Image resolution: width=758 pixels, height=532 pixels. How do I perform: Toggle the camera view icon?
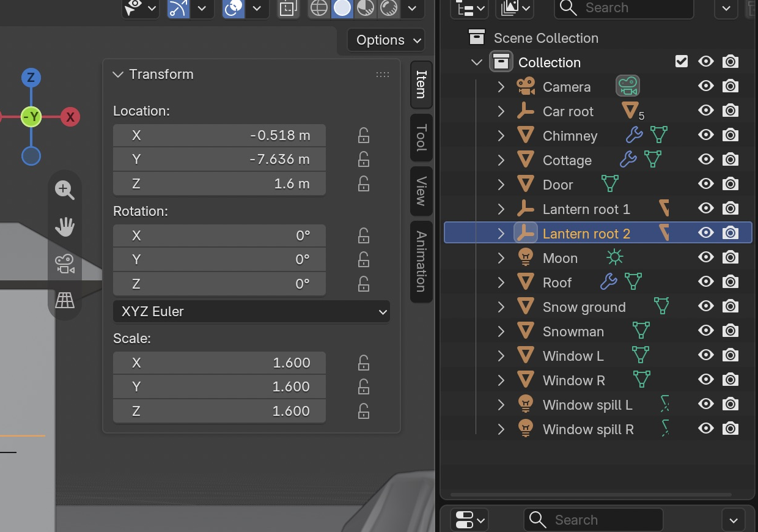tap(64, 264)
